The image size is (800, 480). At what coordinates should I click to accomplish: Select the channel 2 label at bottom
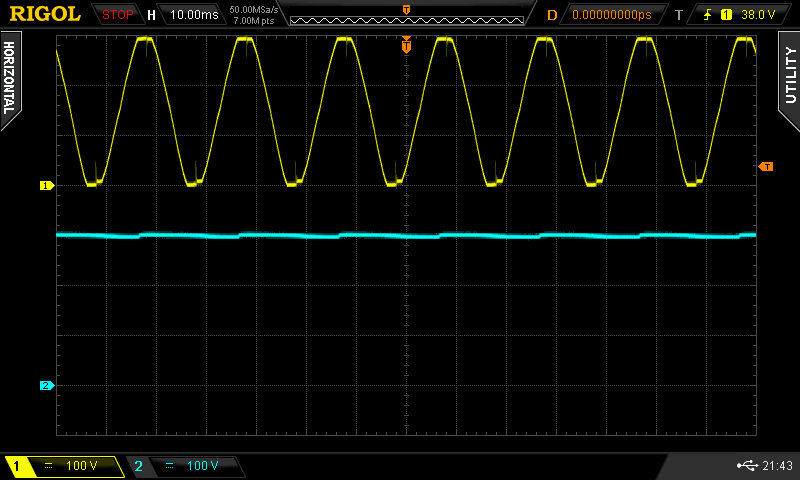[x=138, y=466]
